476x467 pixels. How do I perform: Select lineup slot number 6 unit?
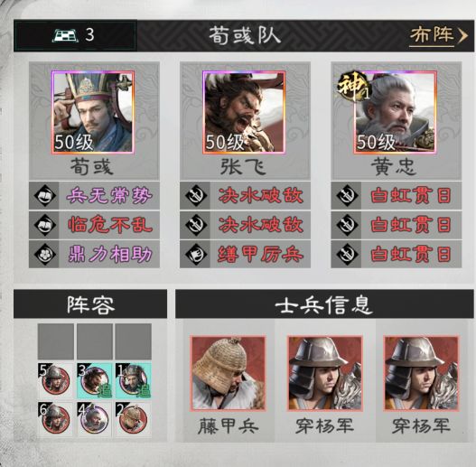[56, 420]
